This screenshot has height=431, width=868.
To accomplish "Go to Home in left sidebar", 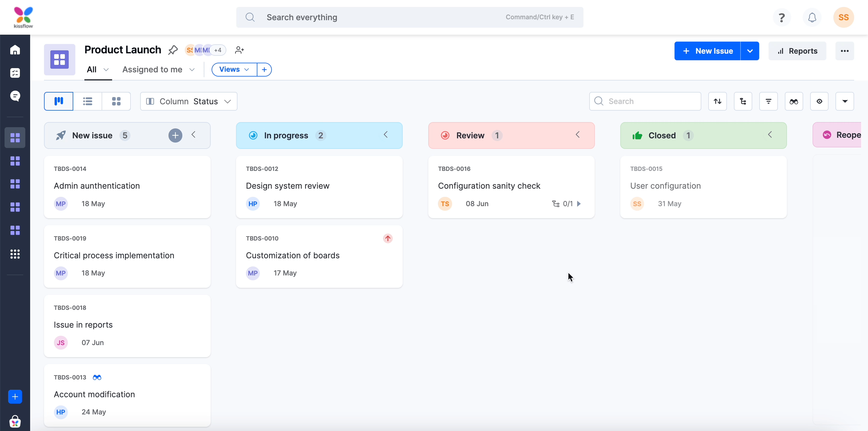I will (x=15, y=50).
